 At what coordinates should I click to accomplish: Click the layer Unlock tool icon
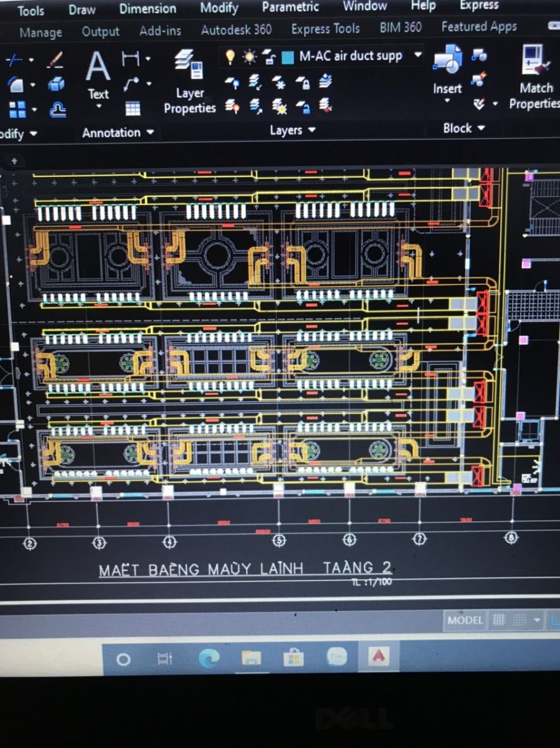point(303,106)
